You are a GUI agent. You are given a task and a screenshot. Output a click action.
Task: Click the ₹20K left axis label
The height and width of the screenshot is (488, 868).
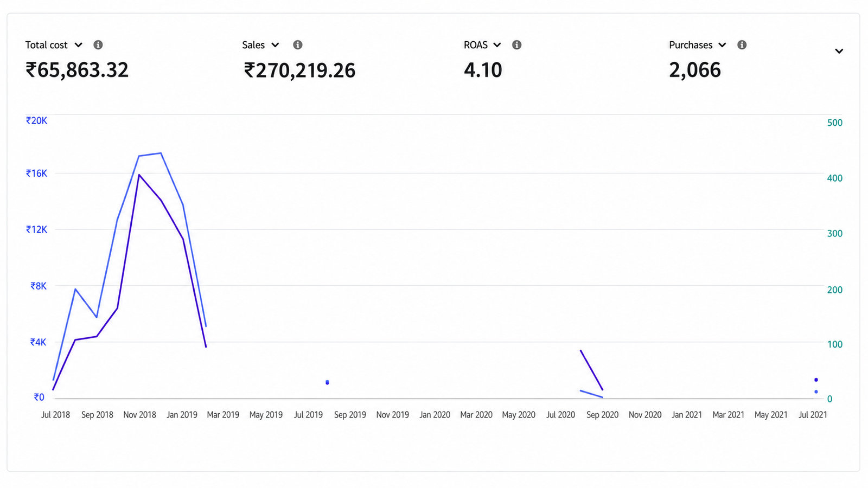tap(37, 120)
